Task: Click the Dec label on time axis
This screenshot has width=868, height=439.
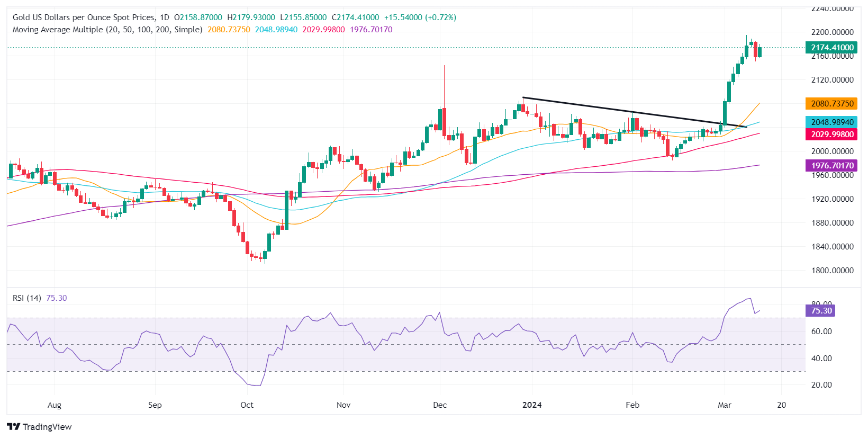Action: 440,405
